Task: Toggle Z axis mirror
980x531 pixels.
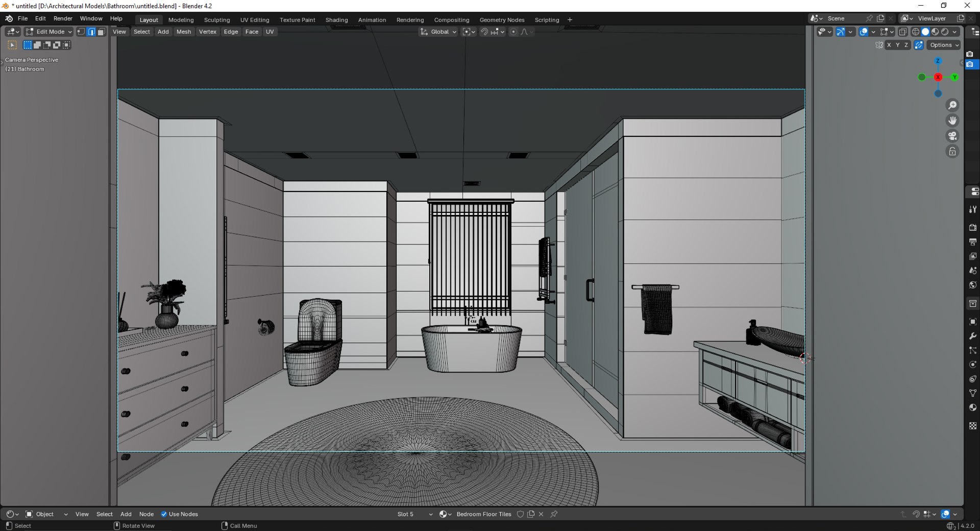Action: pos(906,45)
